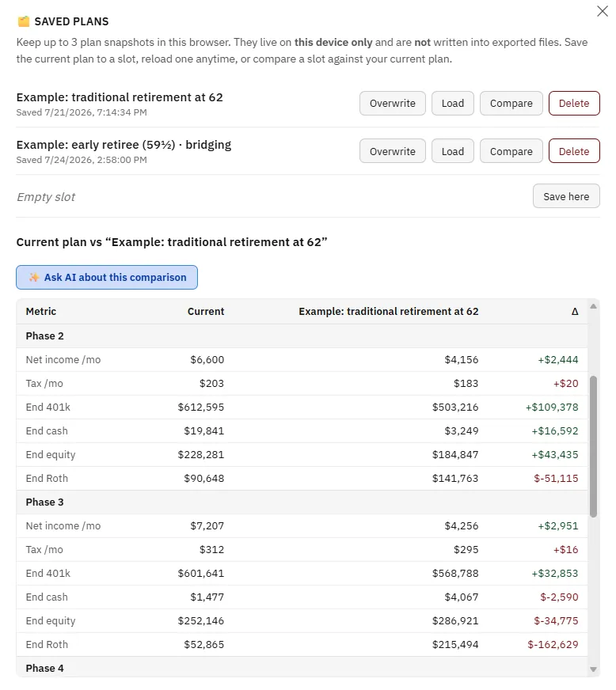
Task: Click the Metric column header
Action: click(x=41, y=312)
